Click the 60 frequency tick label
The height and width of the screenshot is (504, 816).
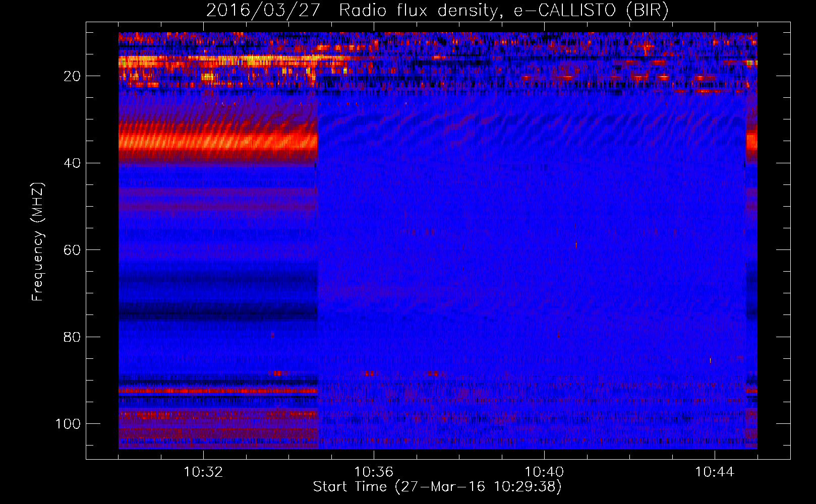(72, 250)
